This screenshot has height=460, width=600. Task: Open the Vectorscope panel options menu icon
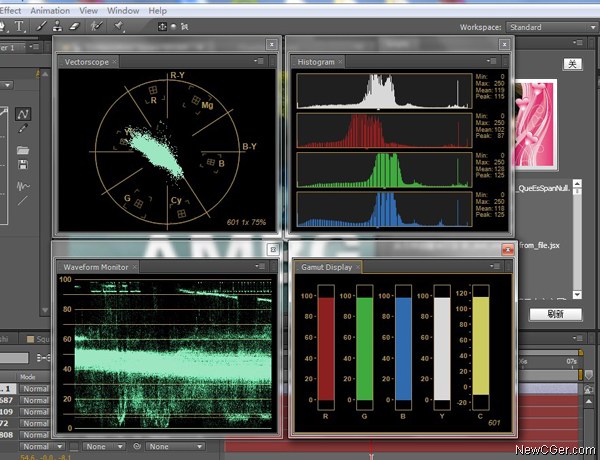point(259,61)
